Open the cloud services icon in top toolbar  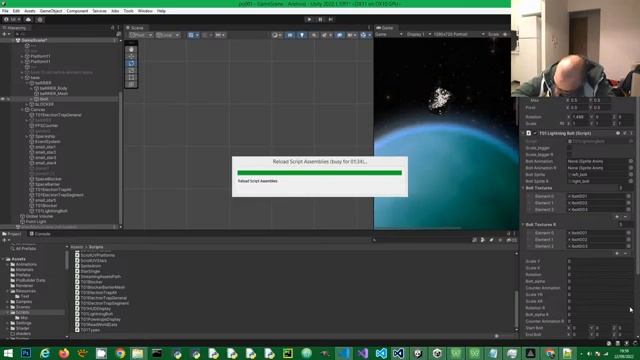click(28, 19)
